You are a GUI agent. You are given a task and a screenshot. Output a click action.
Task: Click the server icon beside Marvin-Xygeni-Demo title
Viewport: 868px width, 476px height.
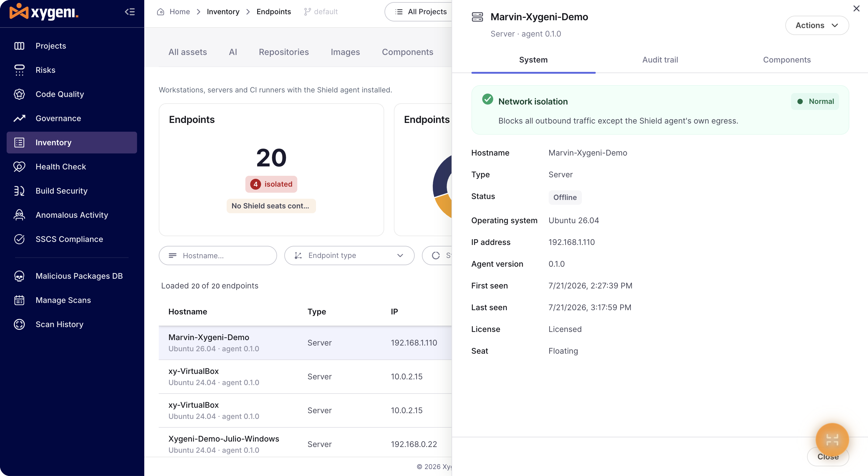pyautogui.click(x=477, y=17)
